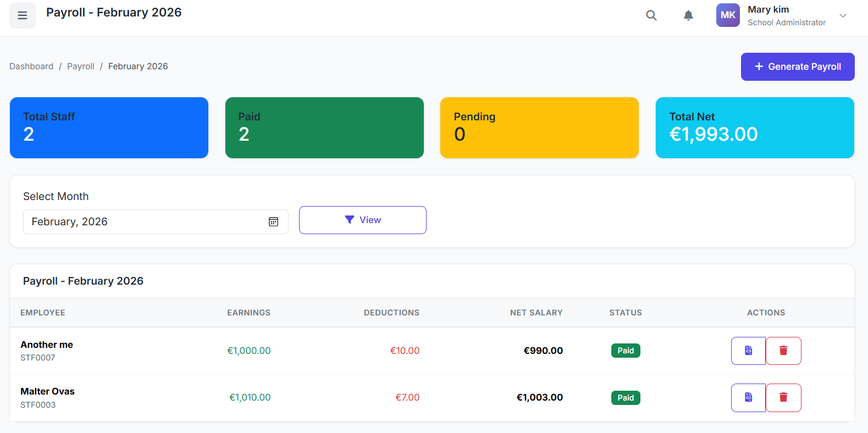Open the hamburger sidebar menu

coord(23,15)
